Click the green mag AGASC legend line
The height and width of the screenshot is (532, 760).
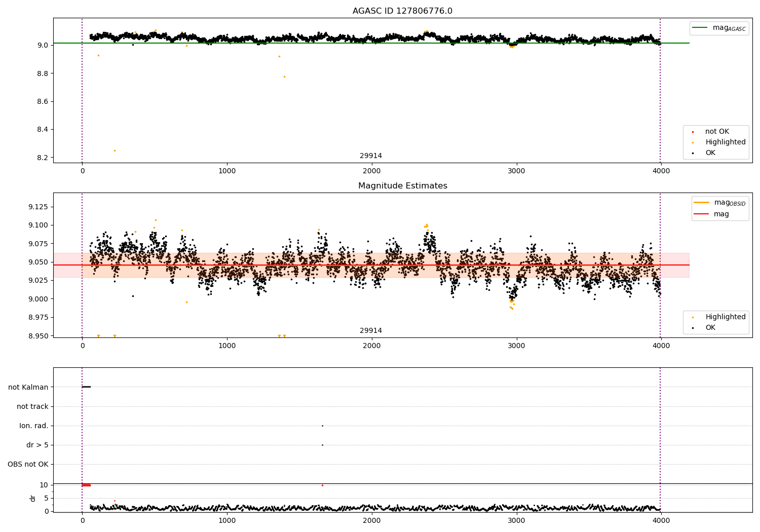pyautogui.click(x=700, y=28)
